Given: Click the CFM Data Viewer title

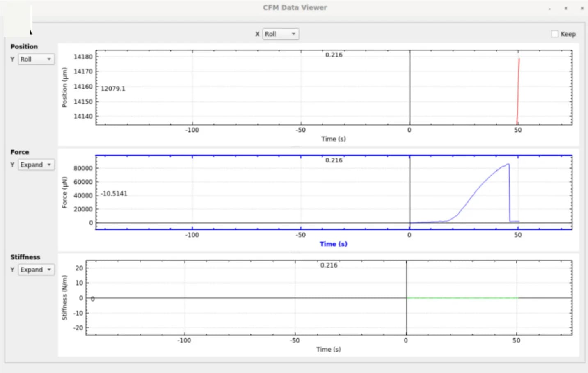Looking at the screenshot, I should coord(295,7).
